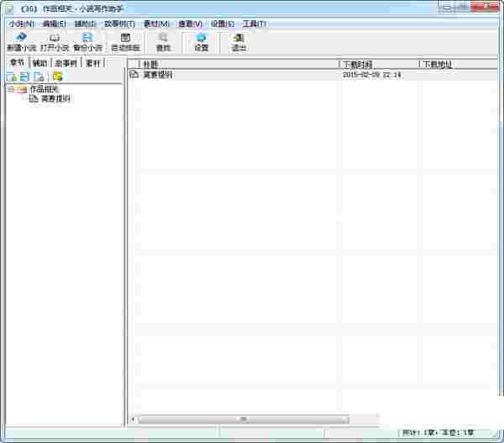The width and height of the screenshot is (504, 443).
Task: Close the novel writing assistant window
Action: tap(485, 7)
